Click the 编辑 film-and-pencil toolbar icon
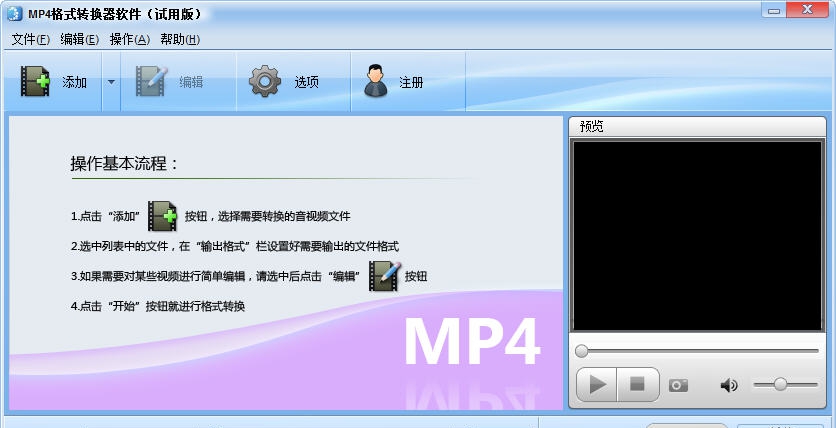 [x=151, y=82]
